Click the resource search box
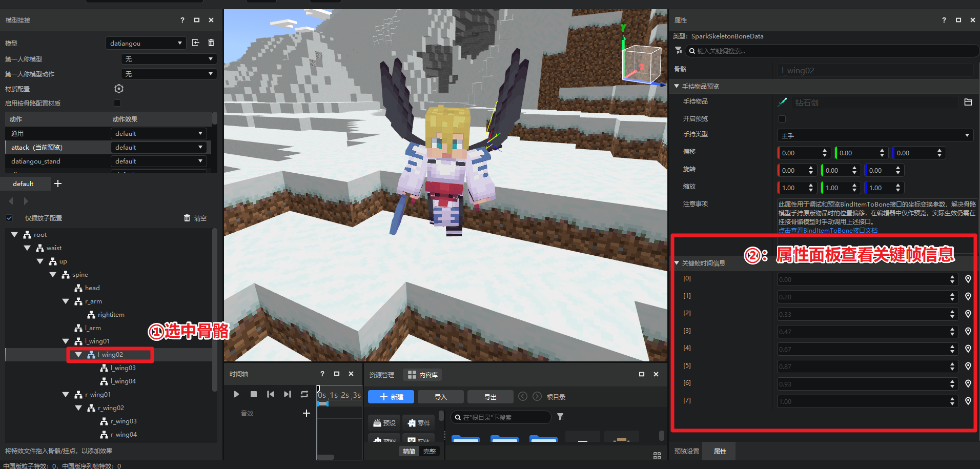Screen dimensions: 980x469 coord(501,417)
